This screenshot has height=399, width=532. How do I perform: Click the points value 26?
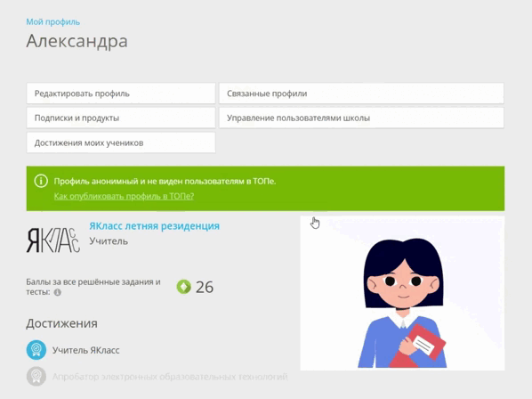(x=205, y=288)
